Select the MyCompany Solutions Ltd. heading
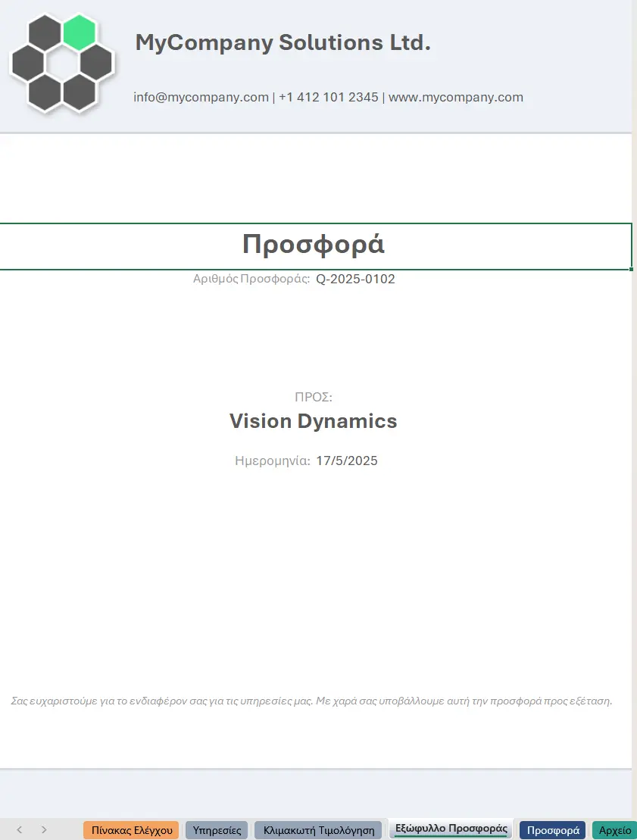Image resolution: width=637 pixels, height=840 pixels. (283, 42)
